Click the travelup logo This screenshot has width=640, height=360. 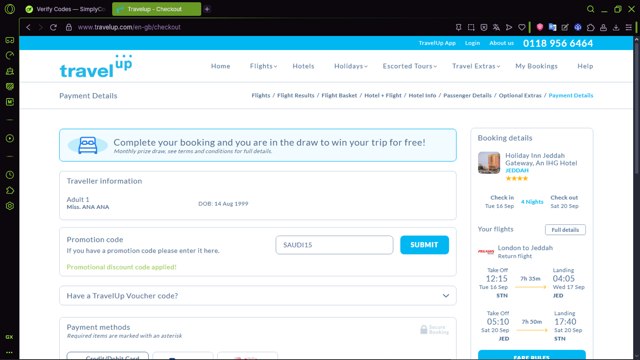pyautogui.click(x=96, y=66)
